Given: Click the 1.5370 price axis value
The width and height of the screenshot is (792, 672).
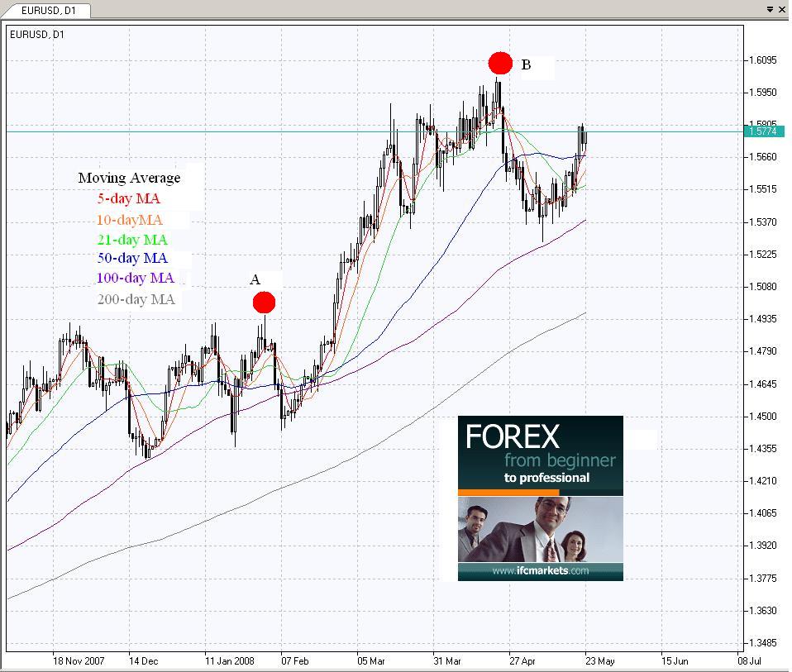Looking at the screenshot, I should 763,222.
